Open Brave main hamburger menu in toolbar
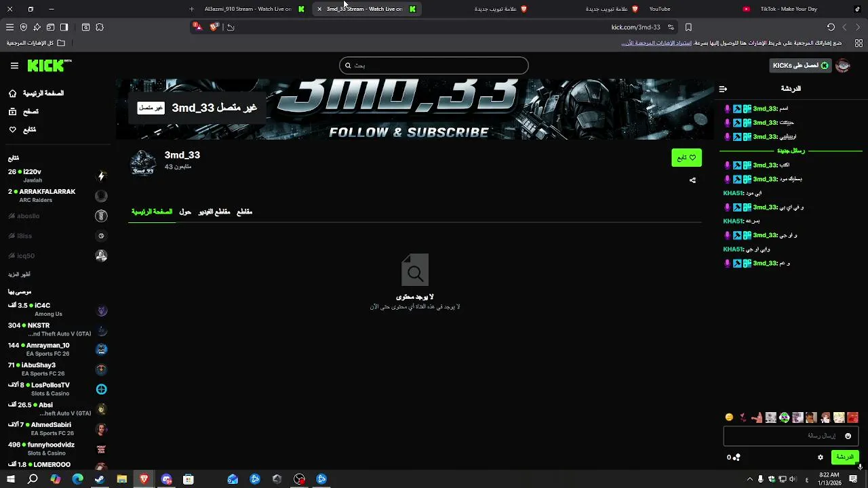This screenshot has height=488, width=868. coord(9,27)
